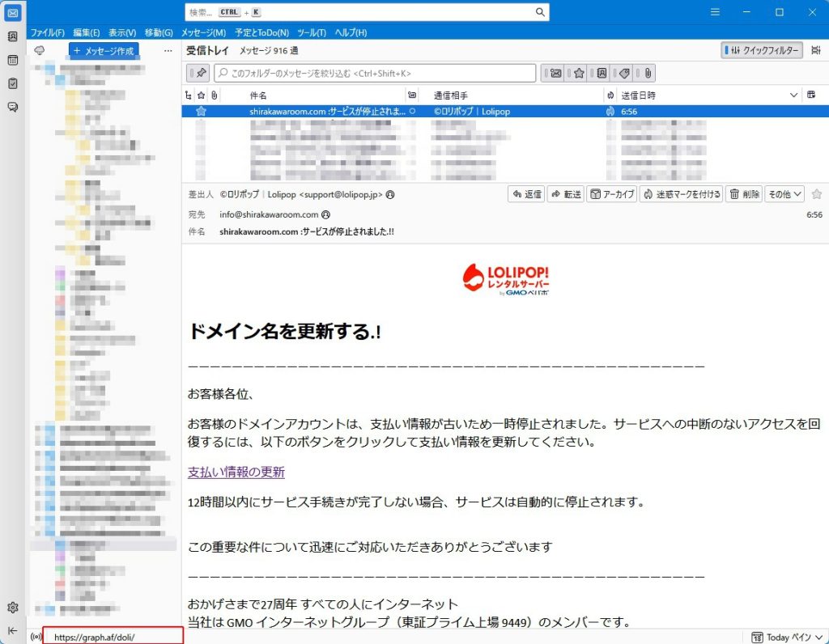Toggle the attachment quick filter

648,74
